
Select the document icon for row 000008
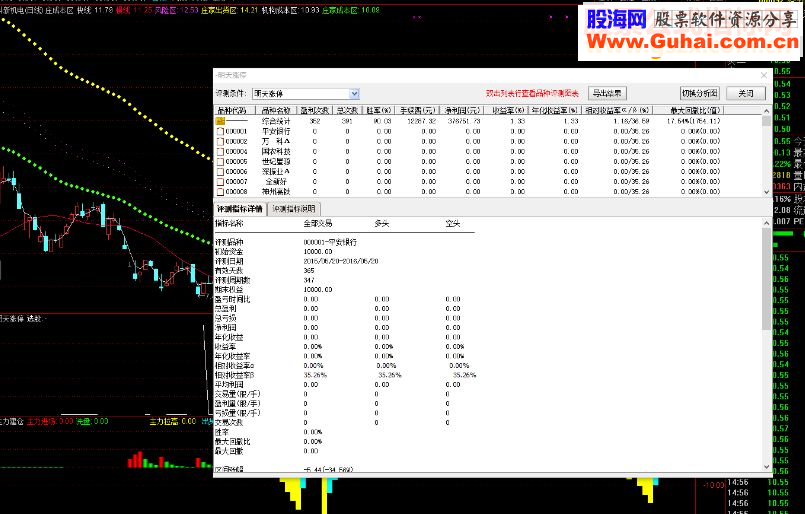[x=220, y=192]
